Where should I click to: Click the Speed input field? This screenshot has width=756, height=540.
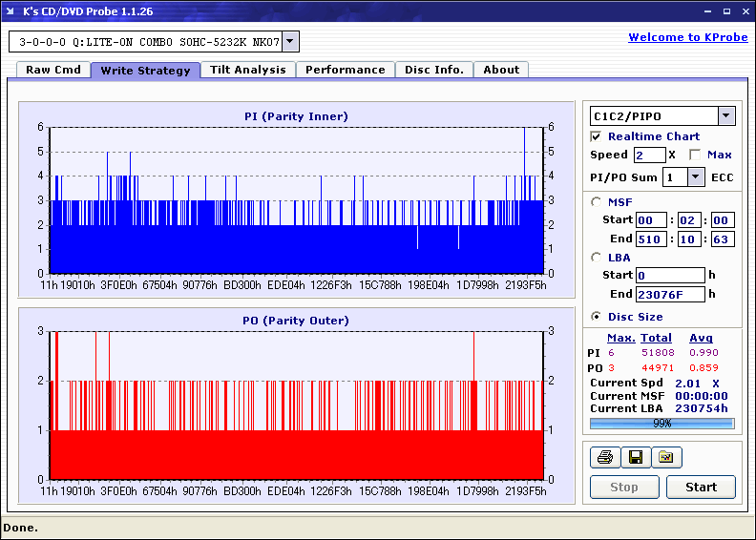pos(649,155)
